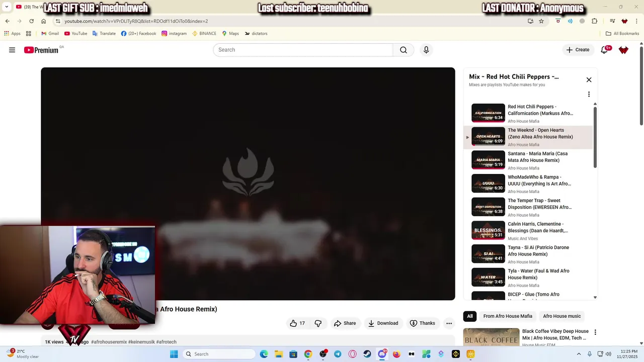Install app icon in address bar
644x362 pixels.
530,21
